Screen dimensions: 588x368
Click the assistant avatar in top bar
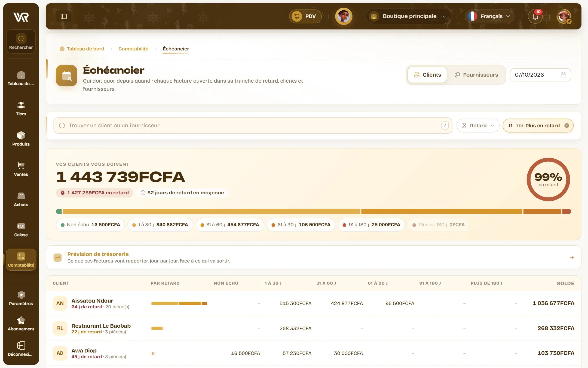[344, 16]
